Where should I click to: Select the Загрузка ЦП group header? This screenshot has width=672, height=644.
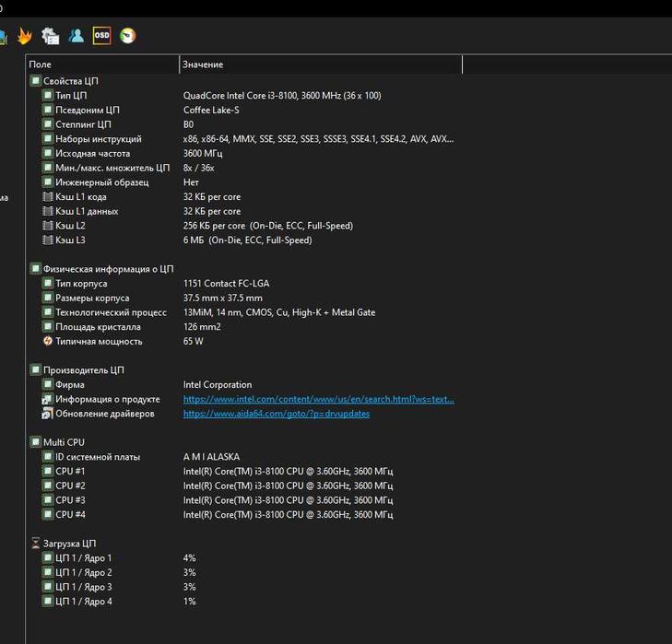(69, 544)
